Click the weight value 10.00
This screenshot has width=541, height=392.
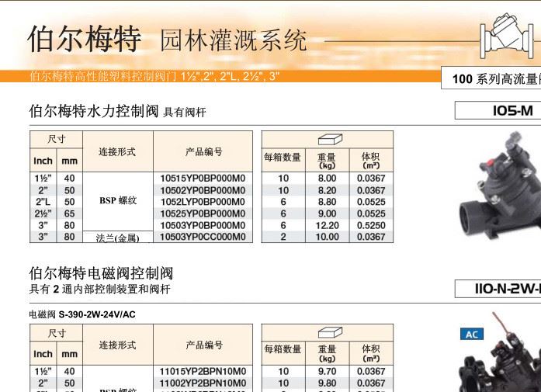[x=327, y=237]
